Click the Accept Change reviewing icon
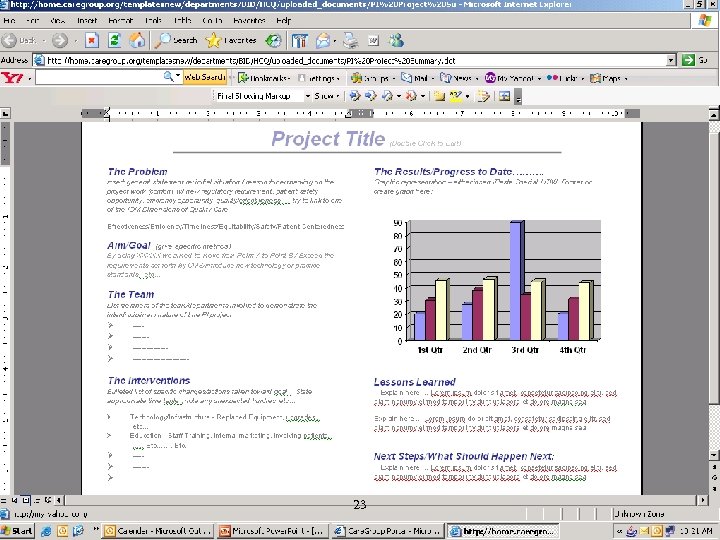The height and width of the screenshot is (540, 720). [388, 96]
